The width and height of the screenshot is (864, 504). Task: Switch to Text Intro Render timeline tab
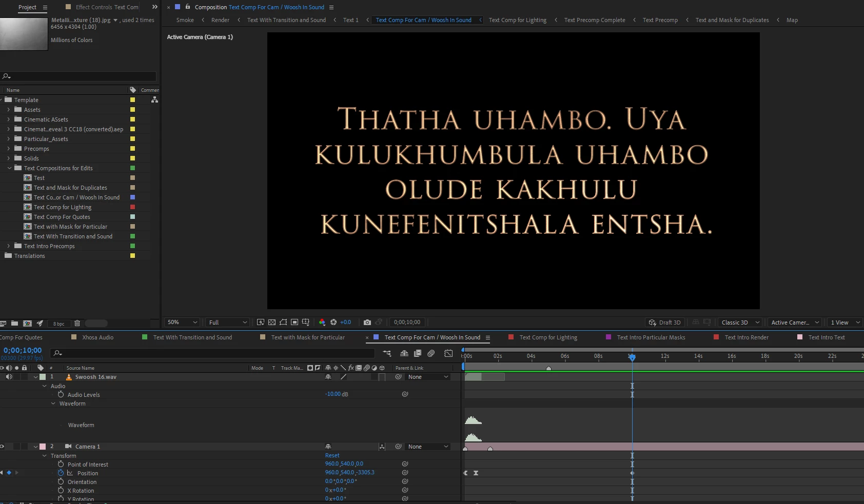click(x=747, y=337)
